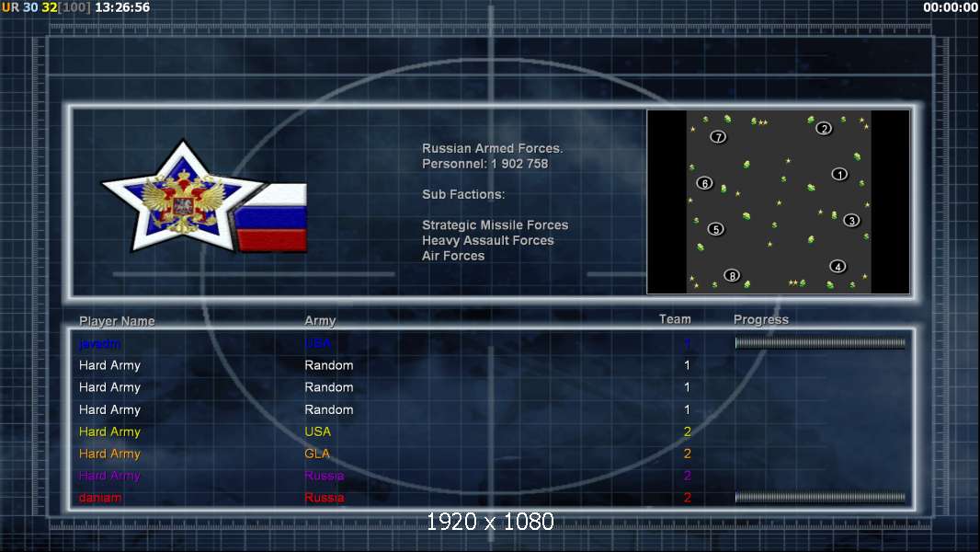Click the '[100]' value in top overlay
The width and height of the screenshot is (980, 552).
pyautogui.click(x=75, y=7)
